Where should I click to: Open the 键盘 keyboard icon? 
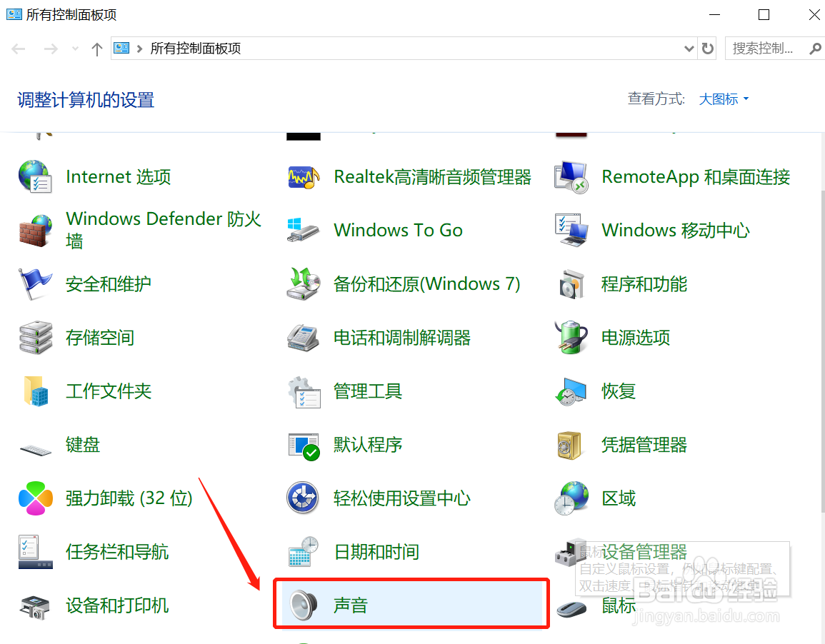point(35,450)
